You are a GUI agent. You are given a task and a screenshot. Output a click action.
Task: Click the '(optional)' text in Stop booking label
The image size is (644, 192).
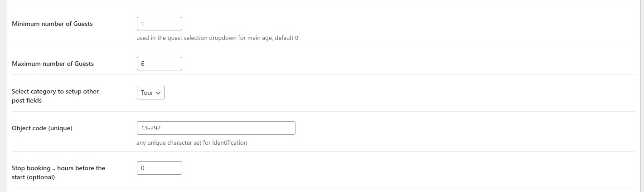[41, 177]
